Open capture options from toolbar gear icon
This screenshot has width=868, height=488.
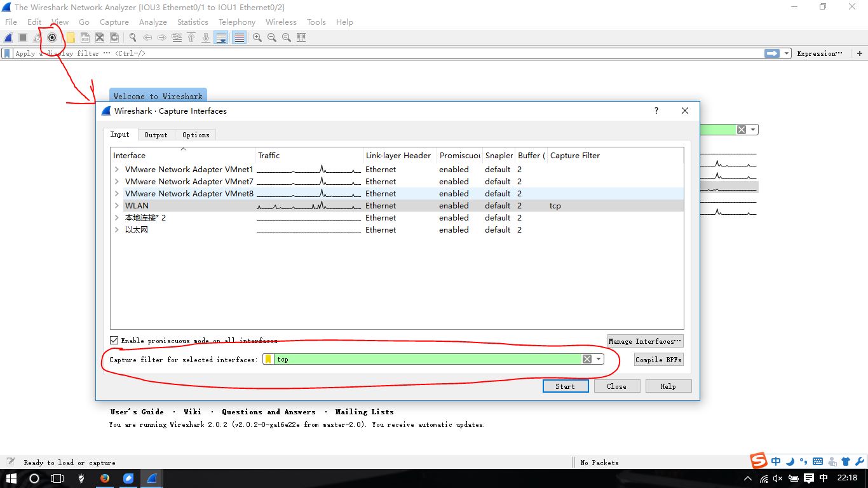click(x=52, y=37)
